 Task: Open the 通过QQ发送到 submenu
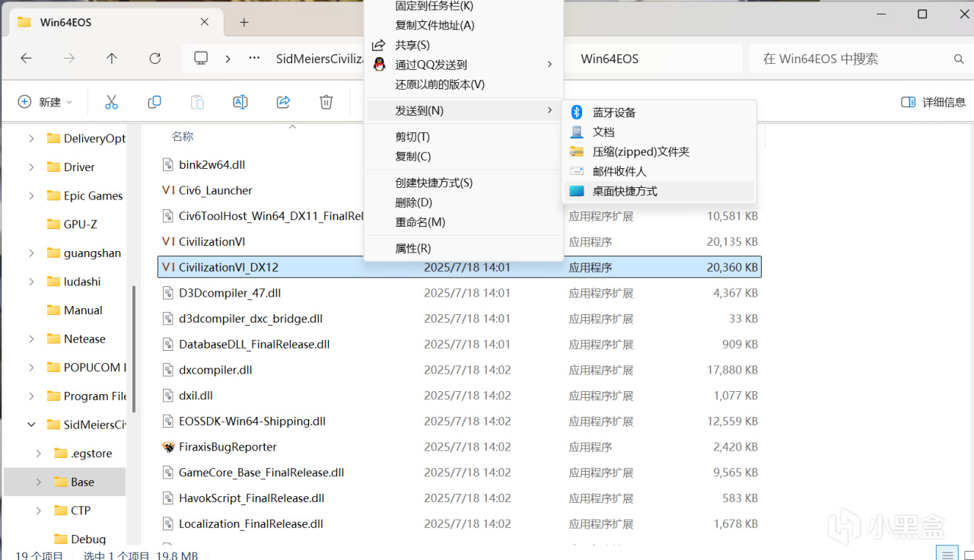point(463,65)
